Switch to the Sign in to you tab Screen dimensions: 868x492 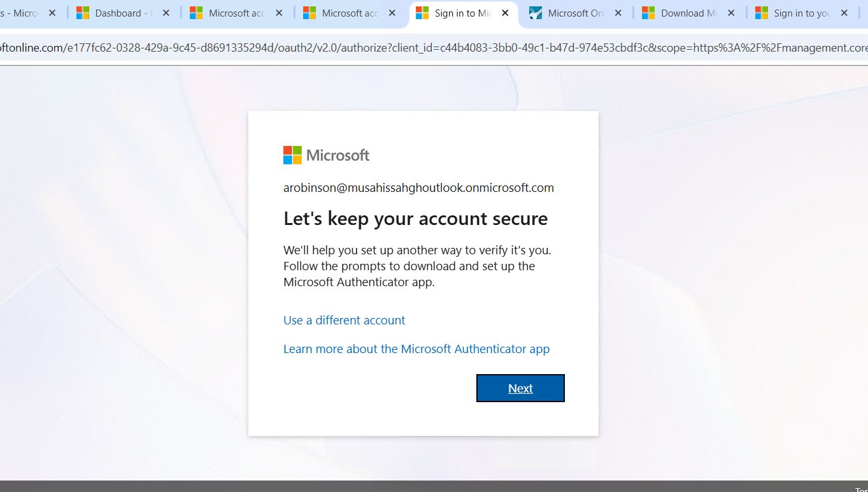[799, 13]
